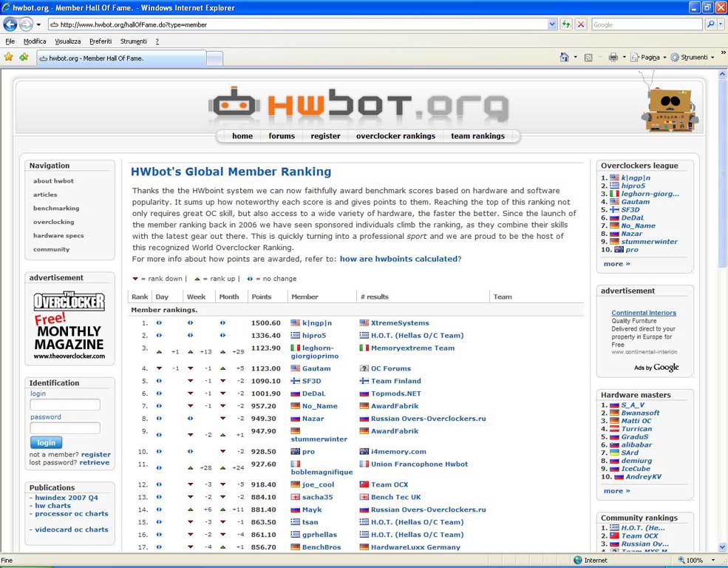The height and width of the screenshot is (568, 728).
Task: Open the XtremeSystems team link
Action: click(x=400, y=322)
